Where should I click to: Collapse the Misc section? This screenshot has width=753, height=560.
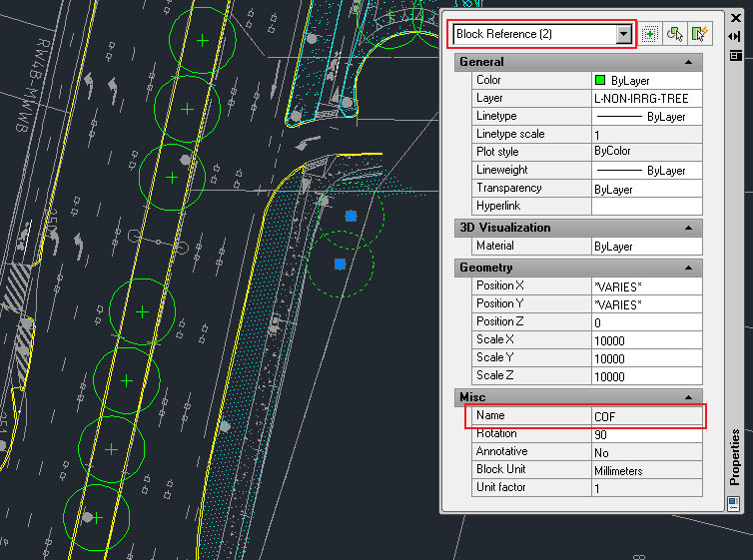tap(688, 397)
